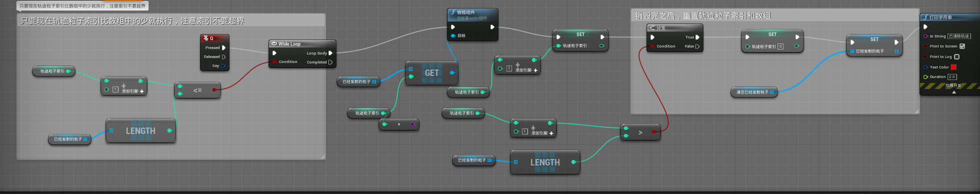Click the 销毁组件 node title
Screen dimensions: 980x194
pyautogui.click(x=466, y=12)
